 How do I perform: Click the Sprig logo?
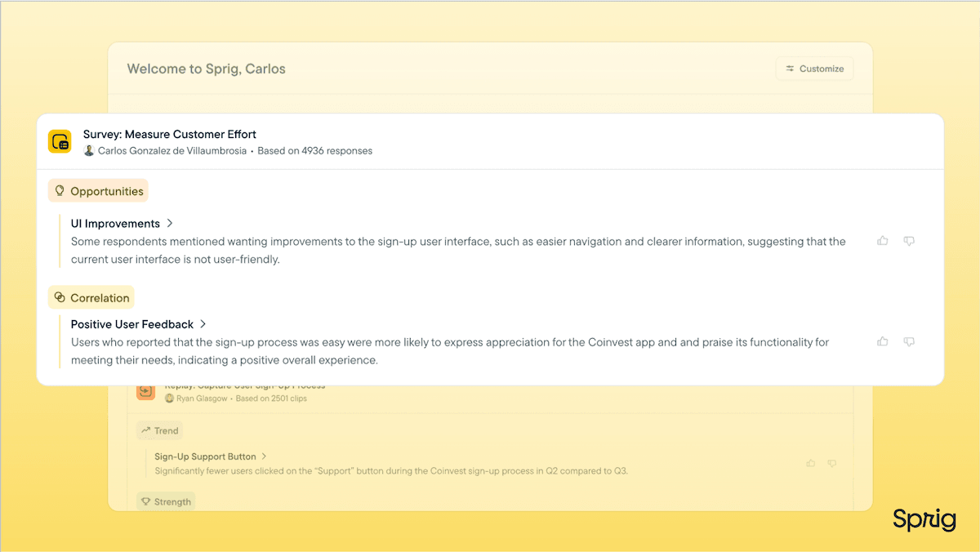[924, 520]
